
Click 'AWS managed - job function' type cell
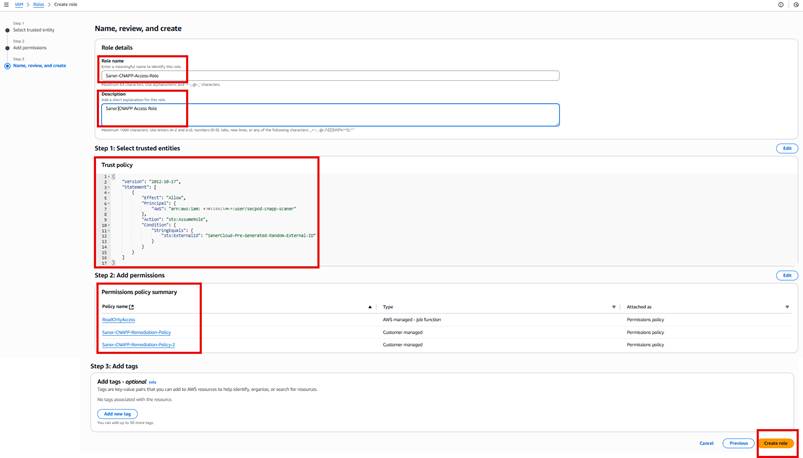412,320
